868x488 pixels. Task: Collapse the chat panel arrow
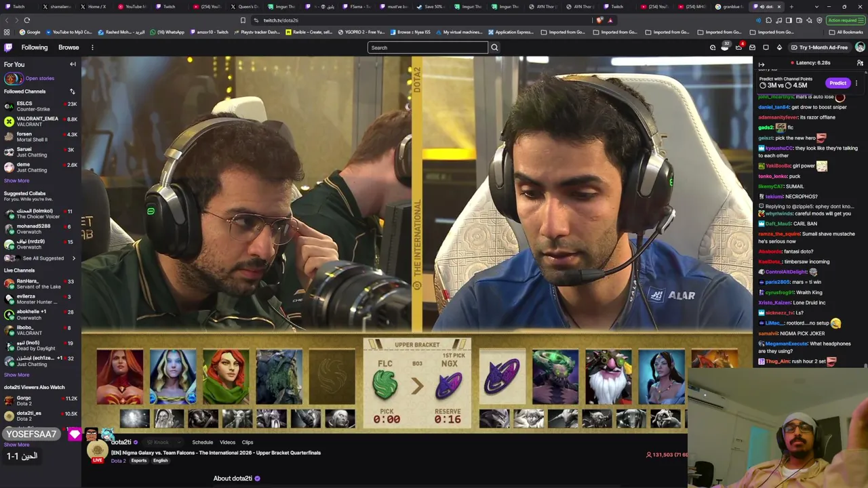[762, 64]
